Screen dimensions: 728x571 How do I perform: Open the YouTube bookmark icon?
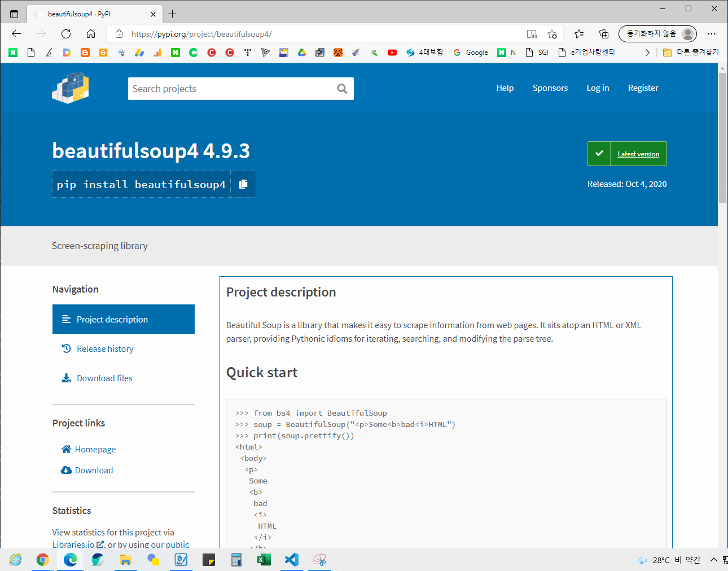click(392, 53)
